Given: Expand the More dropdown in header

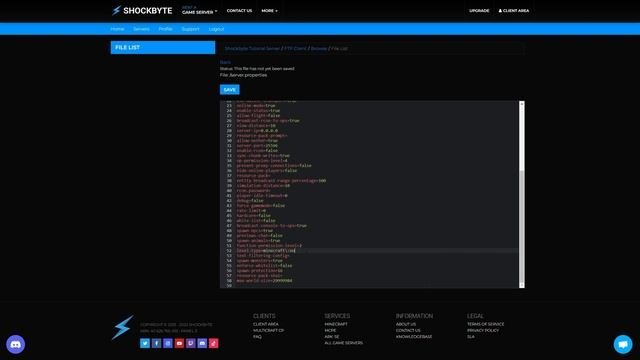Looking at the screenshot, I should 269,11.
